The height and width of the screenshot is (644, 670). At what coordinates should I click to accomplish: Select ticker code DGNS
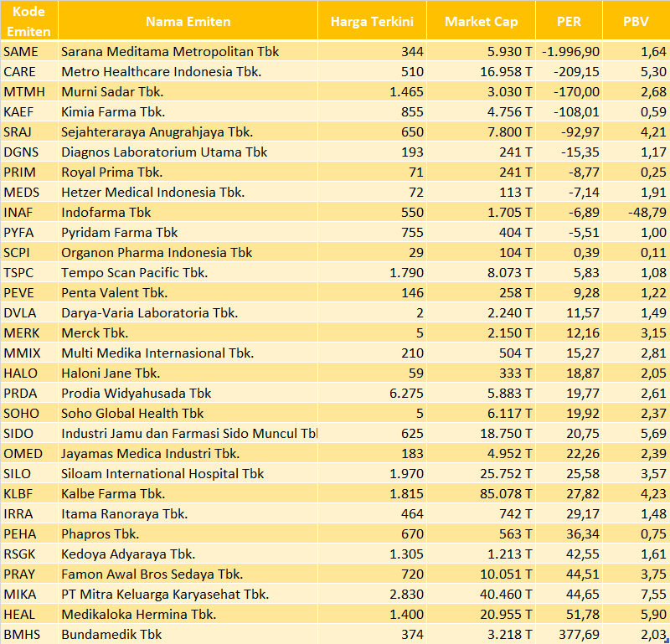(21, 152)
